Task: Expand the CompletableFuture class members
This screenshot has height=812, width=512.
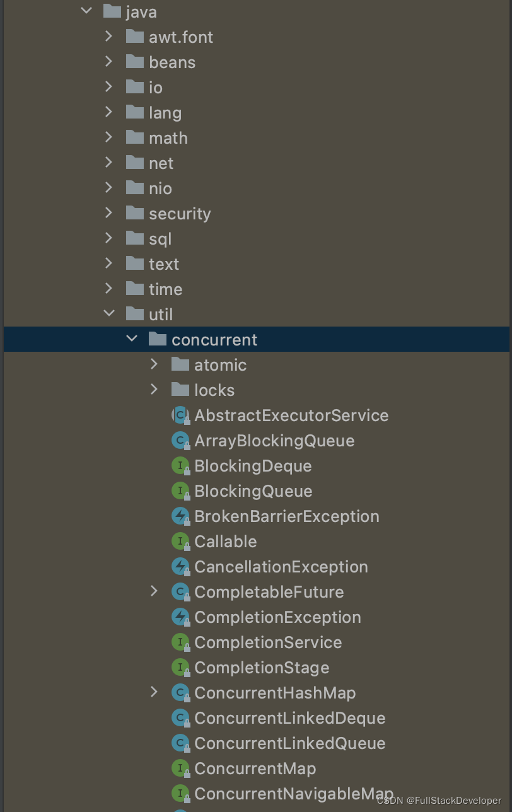Action: (154, 591)
